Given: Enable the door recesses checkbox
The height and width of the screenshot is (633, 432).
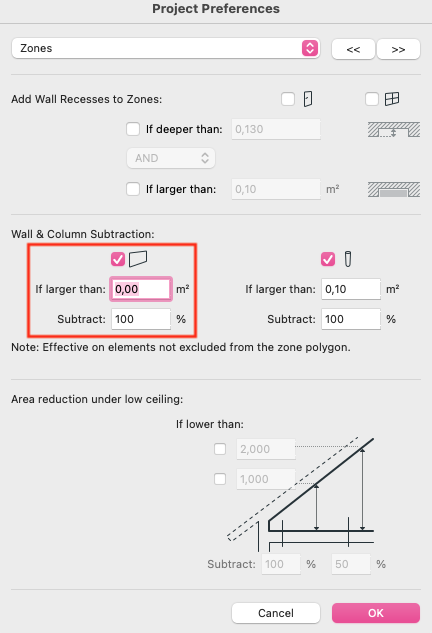Looking at the screenshot, I should [288, 99].
